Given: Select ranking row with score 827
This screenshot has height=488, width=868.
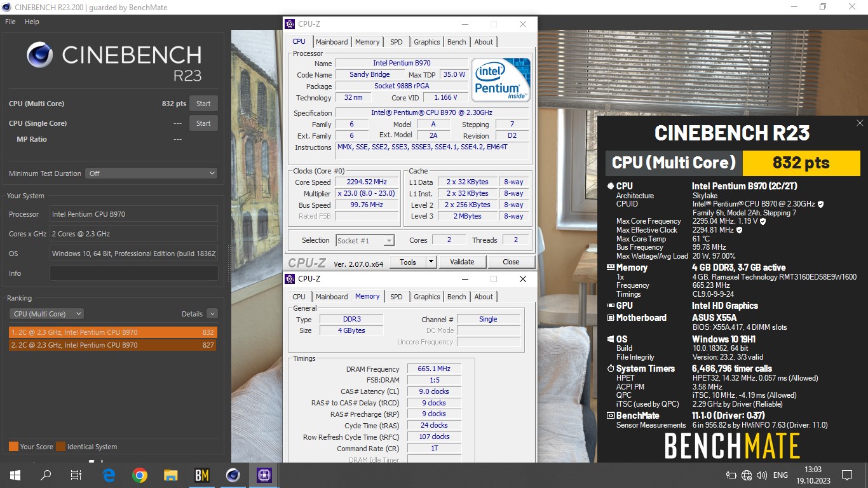Looking at the screenshot, I should 112,345.
